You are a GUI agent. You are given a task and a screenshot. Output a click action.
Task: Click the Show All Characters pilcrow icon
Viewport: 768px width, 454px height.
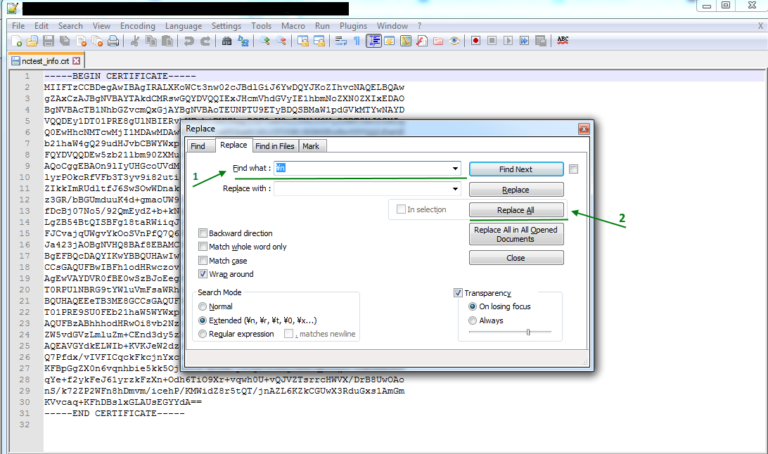pyautogui.click(x=356, y=41)
